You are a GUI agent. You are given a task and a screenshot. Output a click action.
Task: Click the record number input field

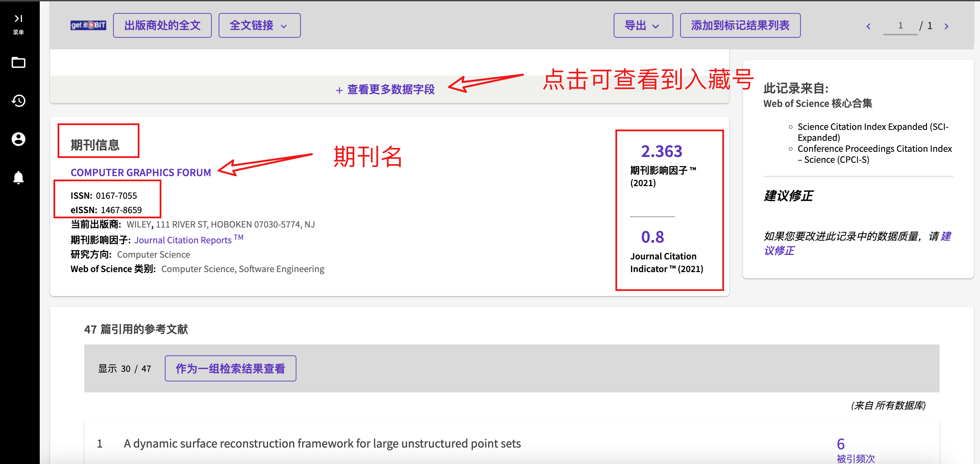click(900, 26)
